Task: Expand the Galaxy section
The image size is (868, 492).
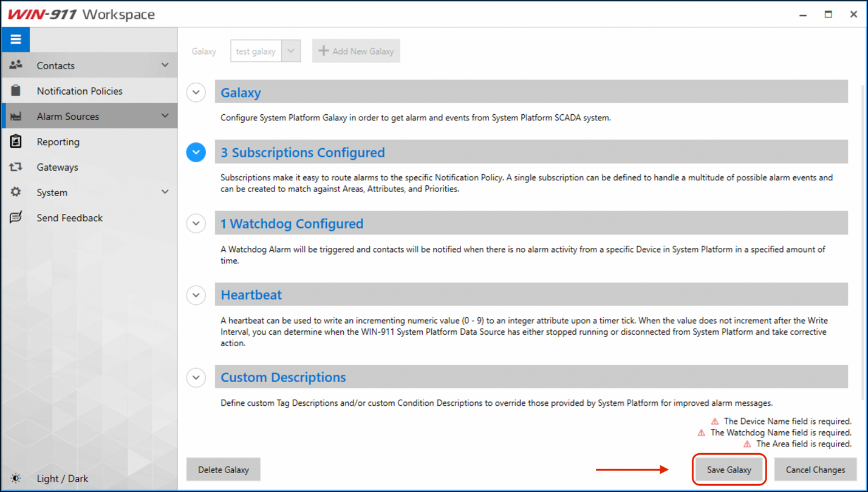Action: pos(196,92)
